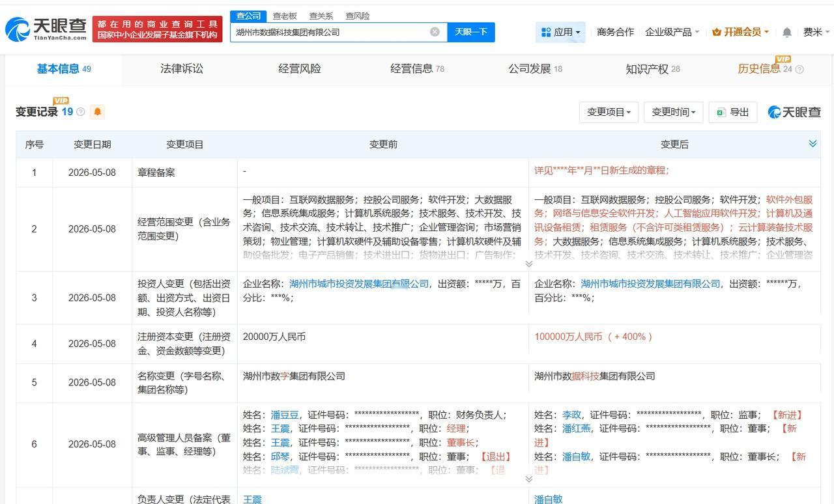
Task: Select the 知识产权 tab
Action: [653, 69]
